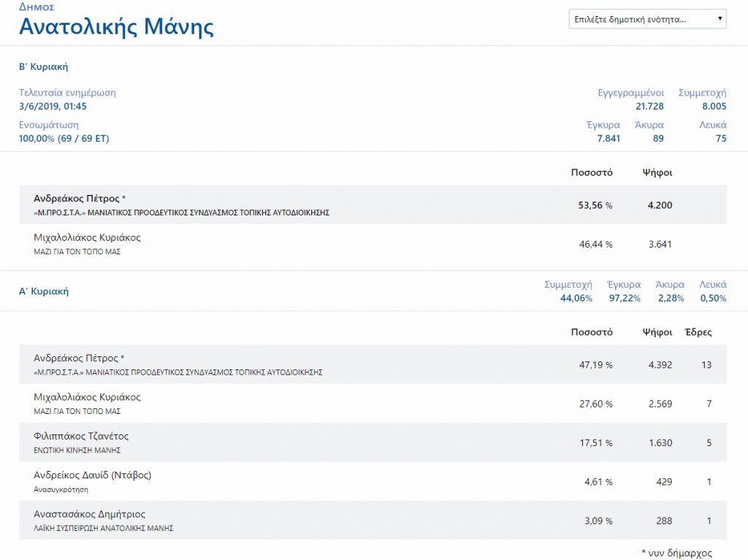
Task: Click the Εγγεγραμμένοι statistic label
Action: [x=630, y=93]
